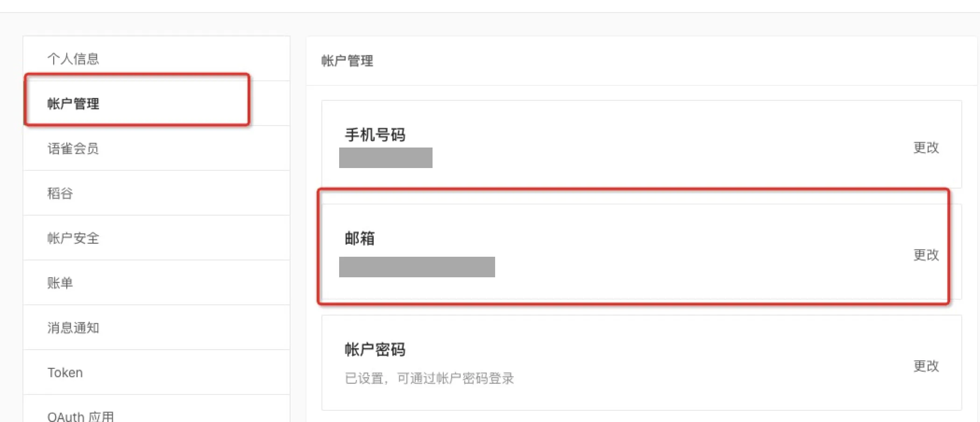Select 帐户管理 in the sidebar
This screenshot has height=422, width=980.
73,104
